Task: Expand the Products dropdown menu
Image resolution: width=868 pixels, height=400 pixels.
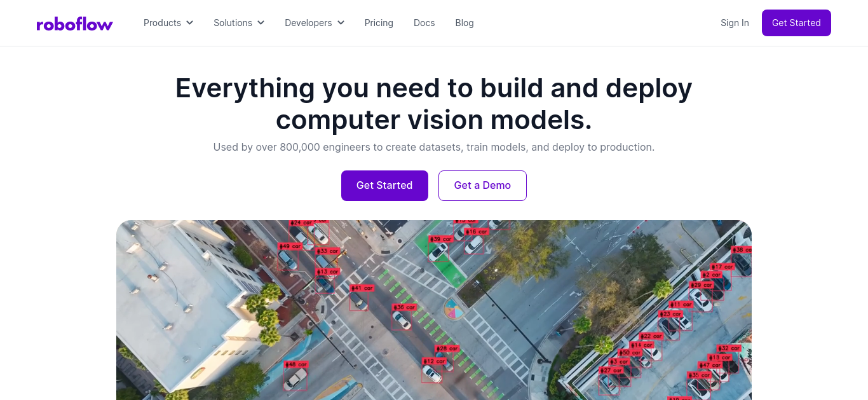Action: tap(168, 23)
